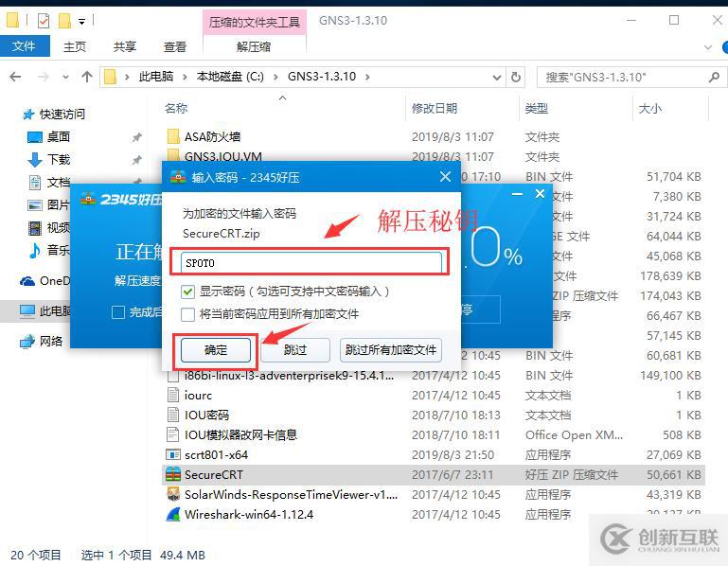Image resolution: width=728 pixels, height=566 pixels.
Task: Expand the address bar history dropdown
Action: (x=497, y=77)
